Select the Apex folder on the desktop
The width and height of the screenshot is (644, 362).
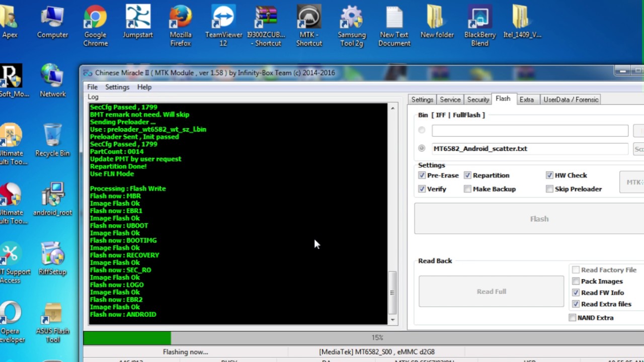click(10, 22)
